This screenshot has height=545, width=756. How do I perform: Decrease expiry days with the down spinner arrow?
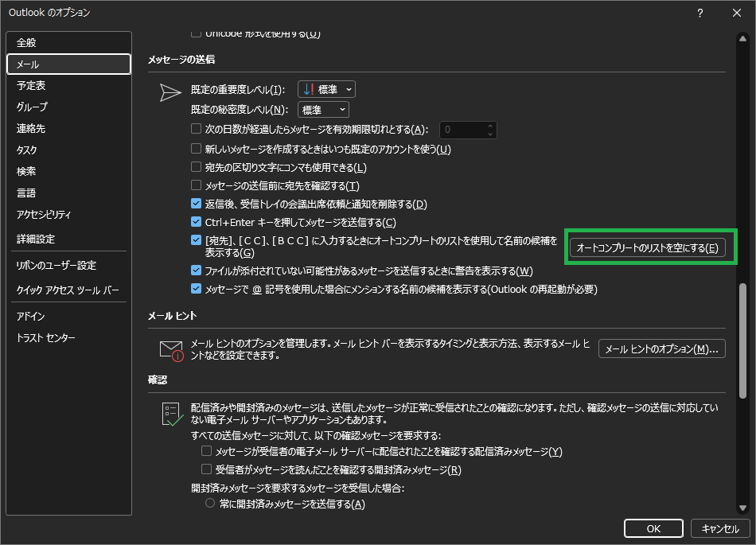click(x=490, y=134)
